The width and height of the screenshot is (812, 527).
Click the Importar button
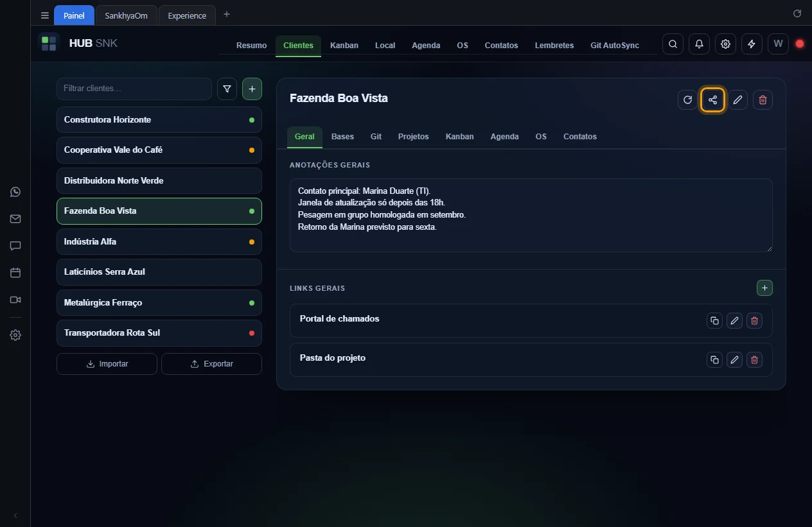[x=107, y=364]
